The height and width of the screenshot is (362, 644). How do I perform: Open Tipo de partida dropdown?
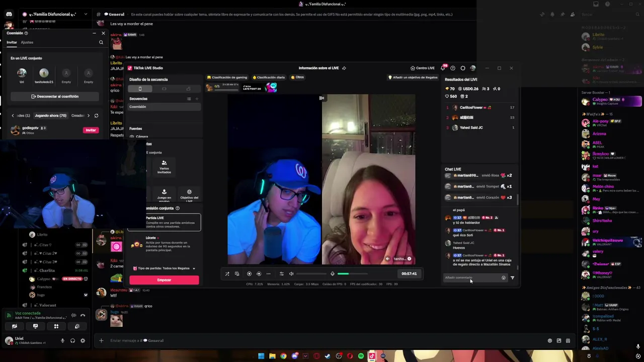(164, 268)
